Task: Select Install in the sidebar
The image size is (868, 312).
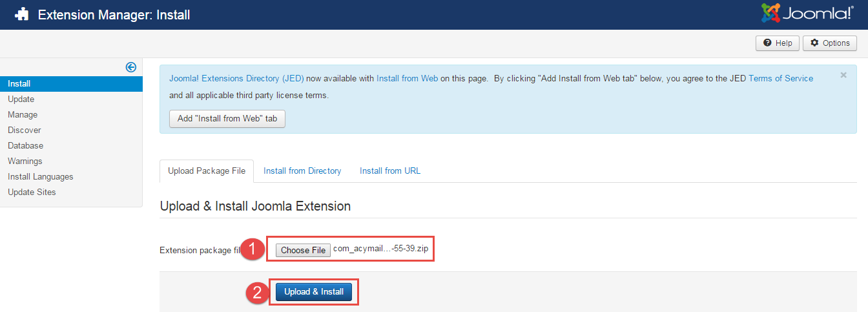Action: pyautogui.click(x=71, y=84)
